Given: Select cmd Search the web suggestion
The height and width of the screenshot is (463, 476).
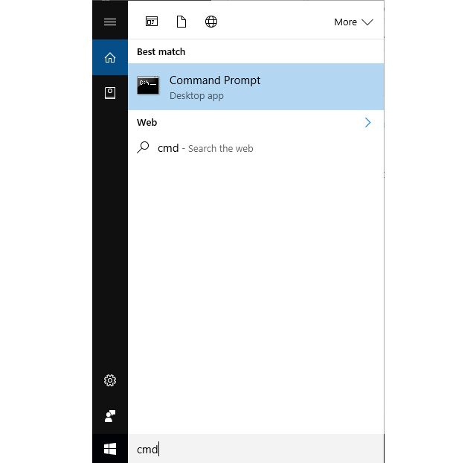Looking at the screenshot, I should (x=205, y=148).
